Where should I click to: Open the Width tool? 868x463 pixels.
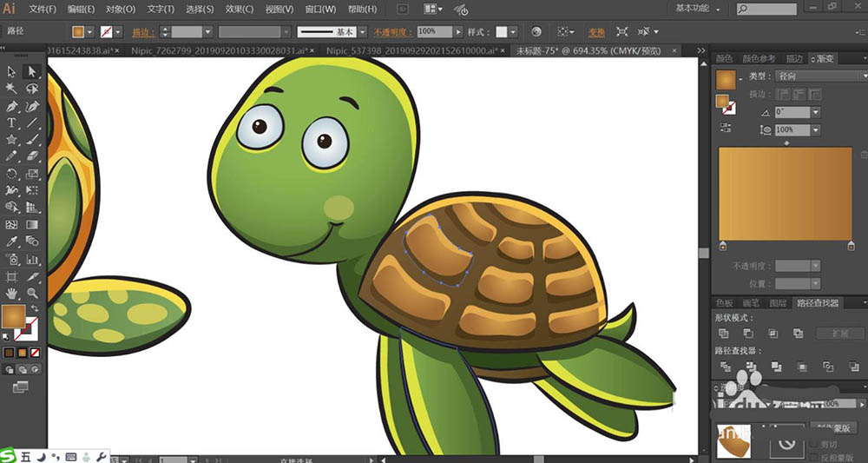[x=11, y=190]
